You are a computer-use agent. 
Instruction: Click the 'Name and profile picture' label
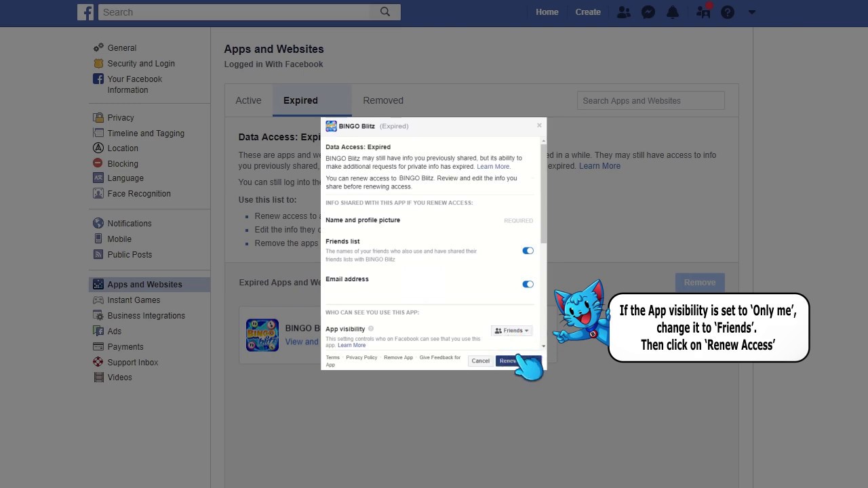pos(363,220)
